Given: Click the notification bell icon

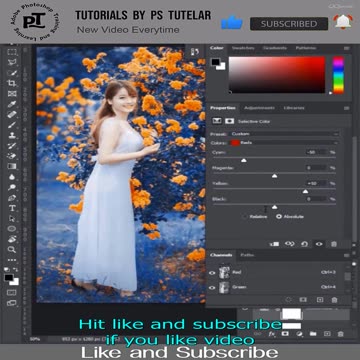Looking at the screenshot, I should pos(343,22).
